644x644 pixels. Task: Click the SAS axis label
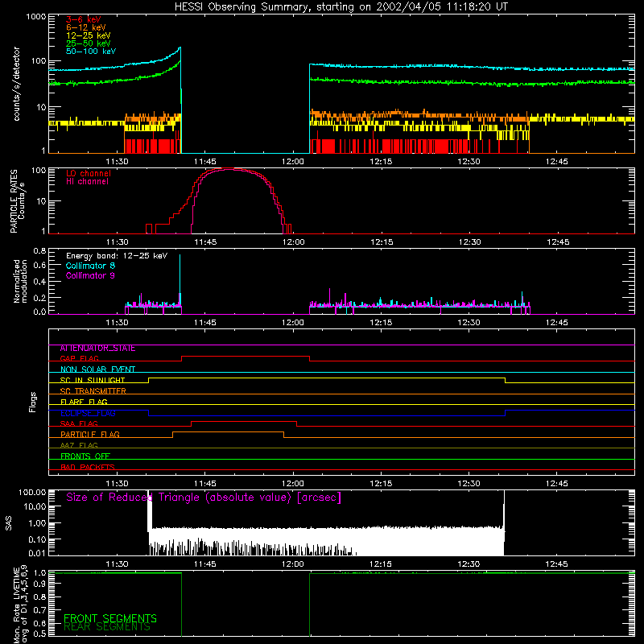pos(8,523)
